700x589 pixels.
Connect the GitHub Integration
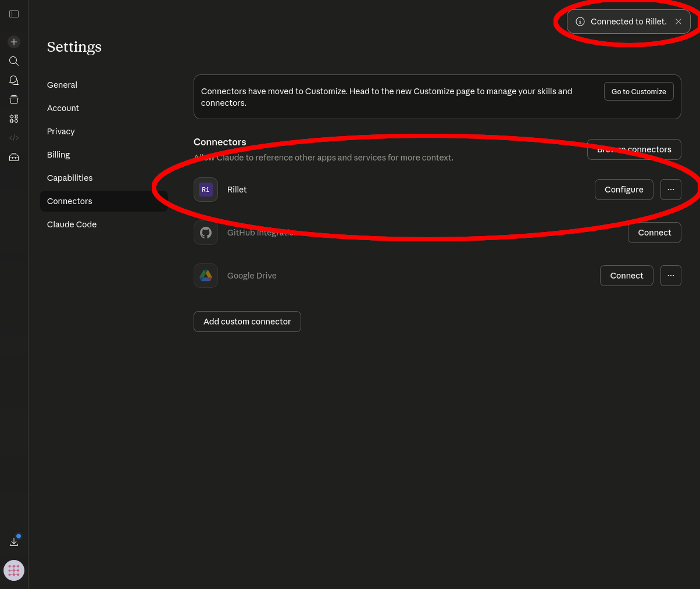coord(655,233)
